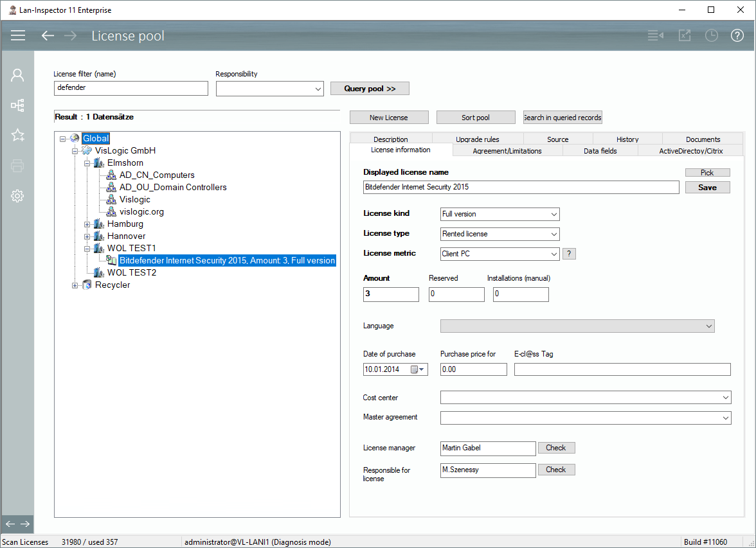Open help via question mark icon

737,36
